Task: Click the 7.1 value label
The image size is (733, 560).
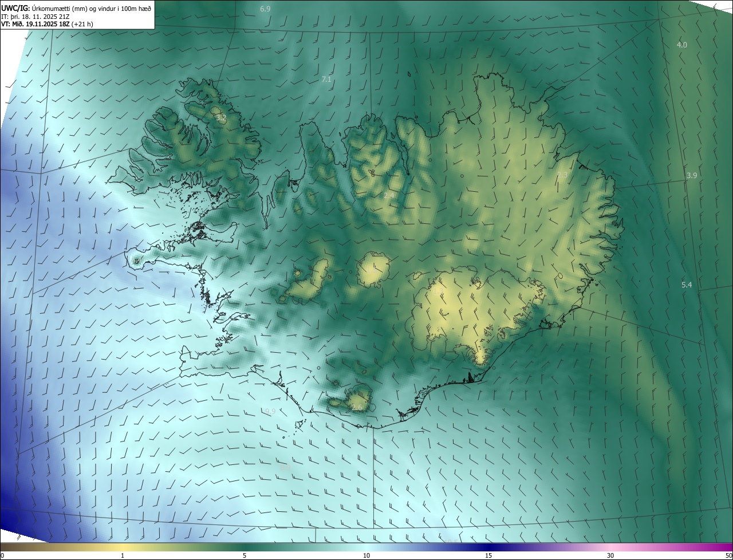Action: [x=326, y=79]
